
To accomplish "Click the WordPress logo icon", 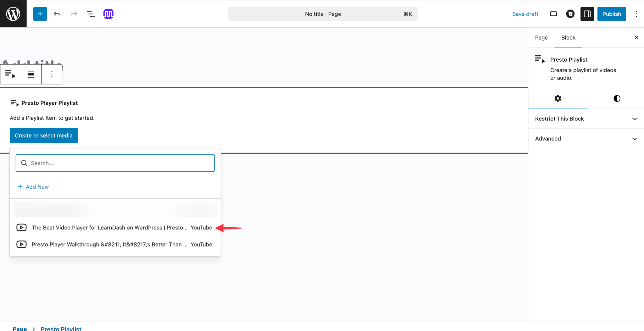I will point(13,14).
